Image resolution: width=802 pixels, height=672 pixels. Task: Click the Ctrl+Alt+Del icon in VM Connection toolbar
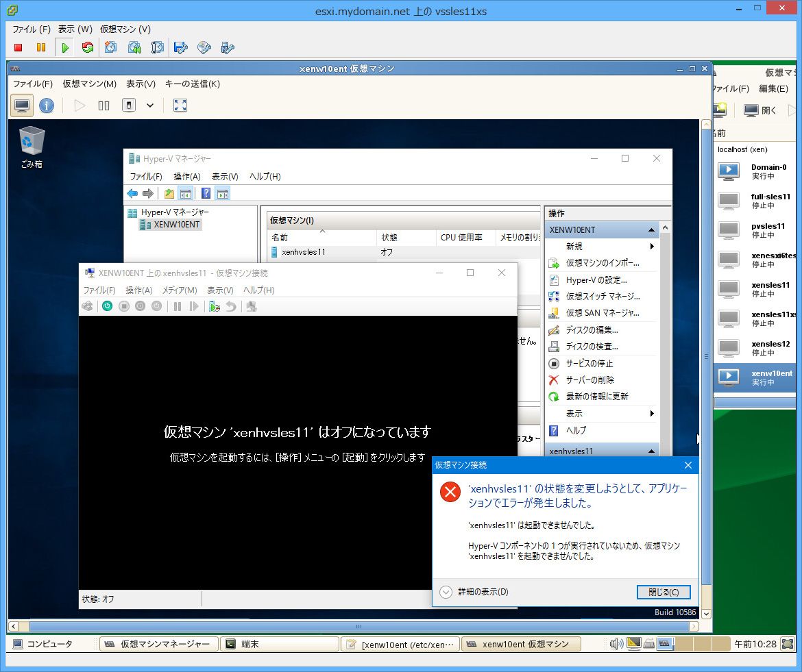[x=88, y=306]
